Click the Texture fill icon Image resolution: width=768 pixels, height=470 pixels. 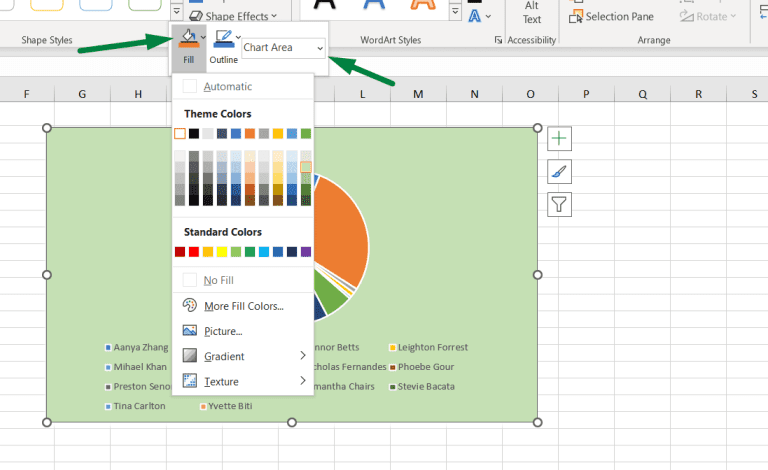coord(190,380)
